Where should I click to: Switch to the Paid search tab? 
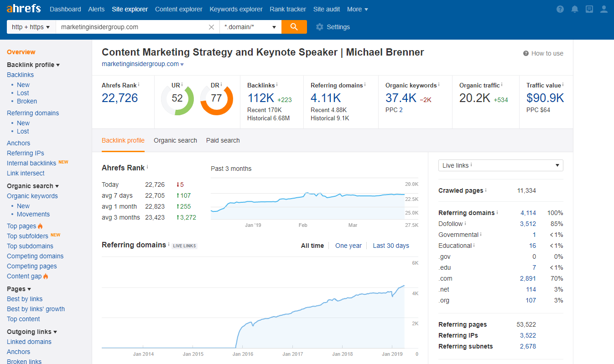pos(223,140)
